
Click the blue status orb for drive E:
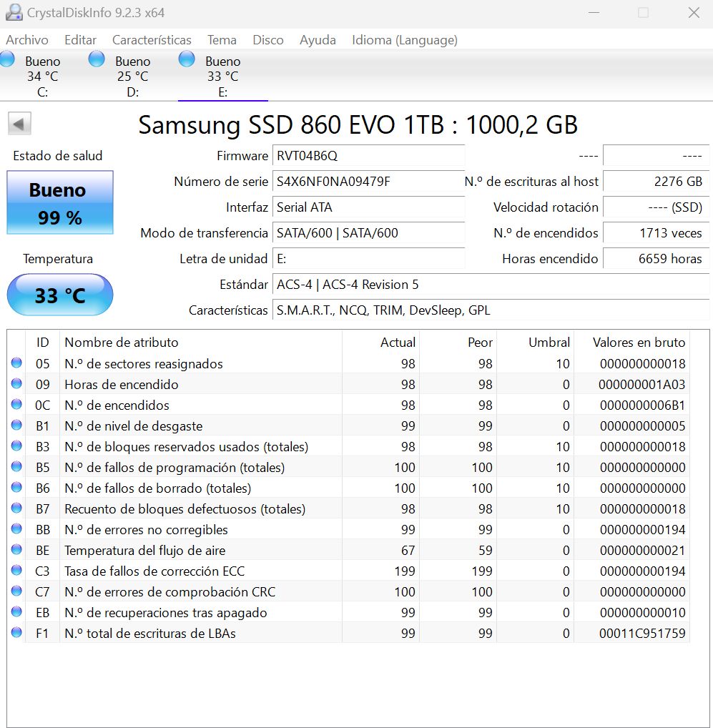click(x=187, y=59)
